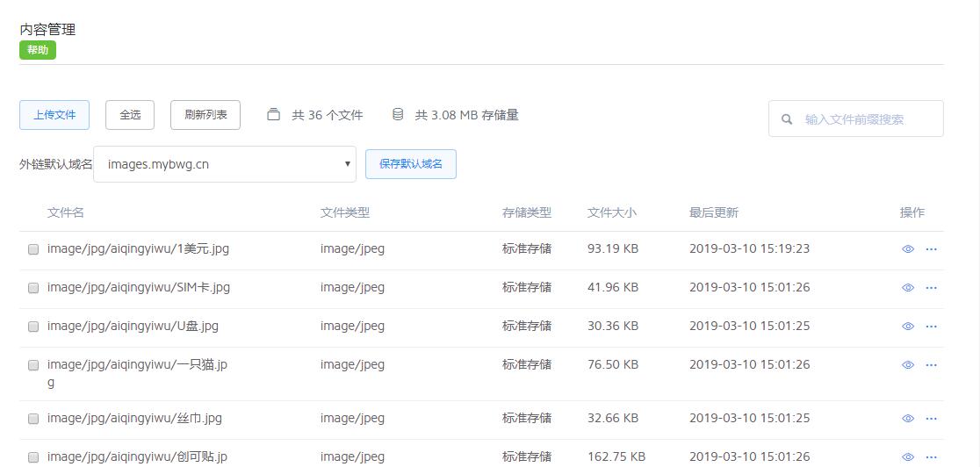Click eye icon for 丝巾.jpg row
980x467 pixels.
pyautogui.click(x=908, y=419)
